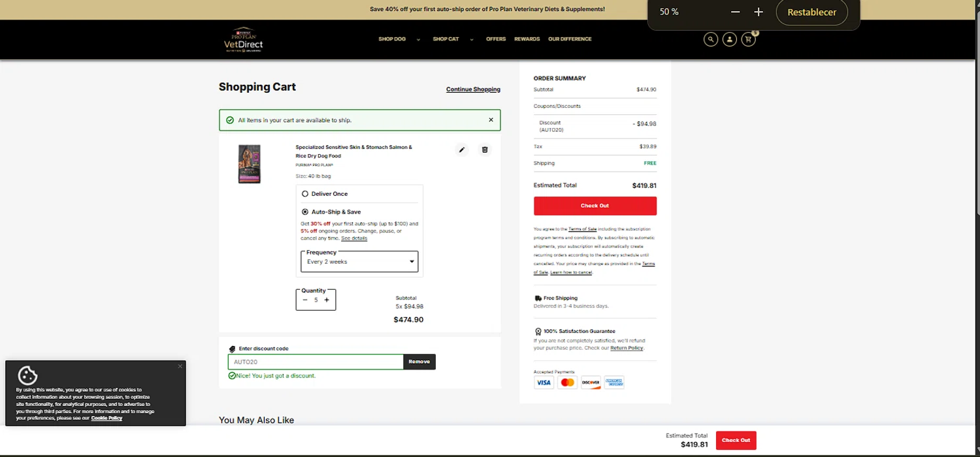Viewport: 980px width, 457px height.
Task: Open the Cookie Policy link
Action: pos(106,418)
